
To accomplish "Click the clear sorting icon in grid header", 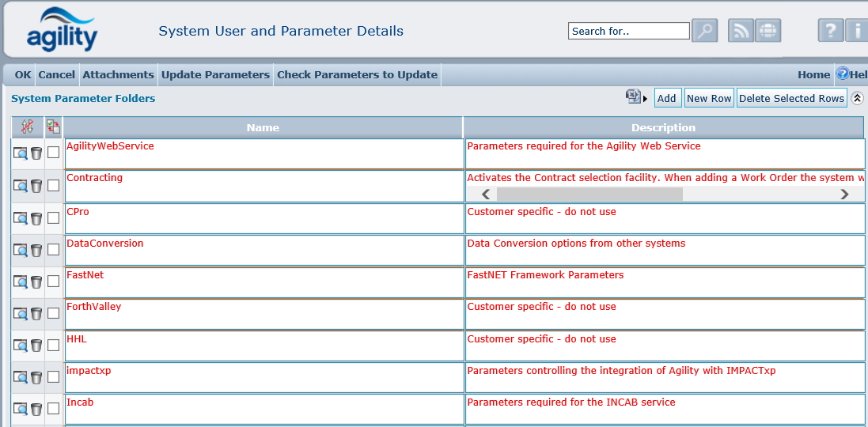I will [x=27, y=127].
